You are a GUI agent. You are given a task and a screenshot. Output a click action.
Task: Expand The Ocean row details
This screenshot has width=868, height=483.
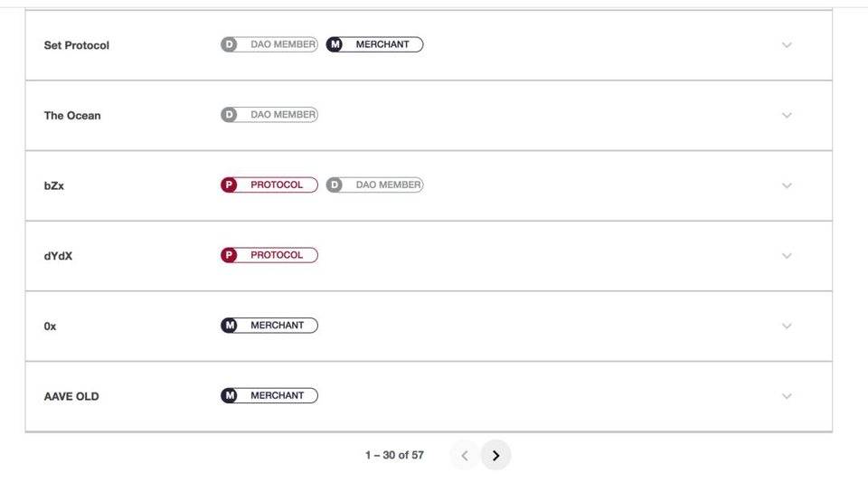(787, 116)
